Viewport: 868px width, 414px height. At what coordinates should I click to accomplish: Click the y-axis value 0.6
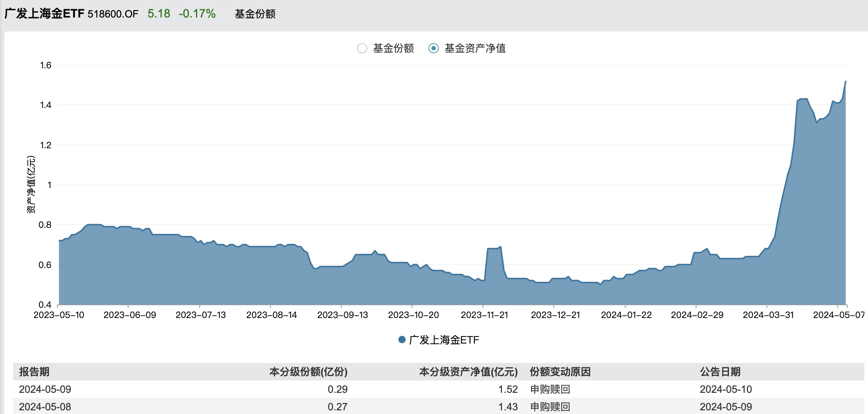pyautogui.click(x=45, y=265)
